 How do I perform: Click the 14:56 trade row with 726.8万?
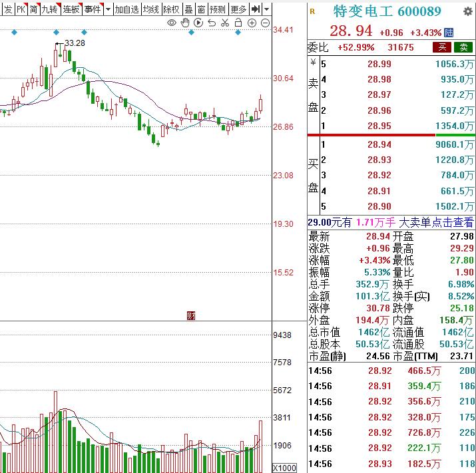click(391, 432)
